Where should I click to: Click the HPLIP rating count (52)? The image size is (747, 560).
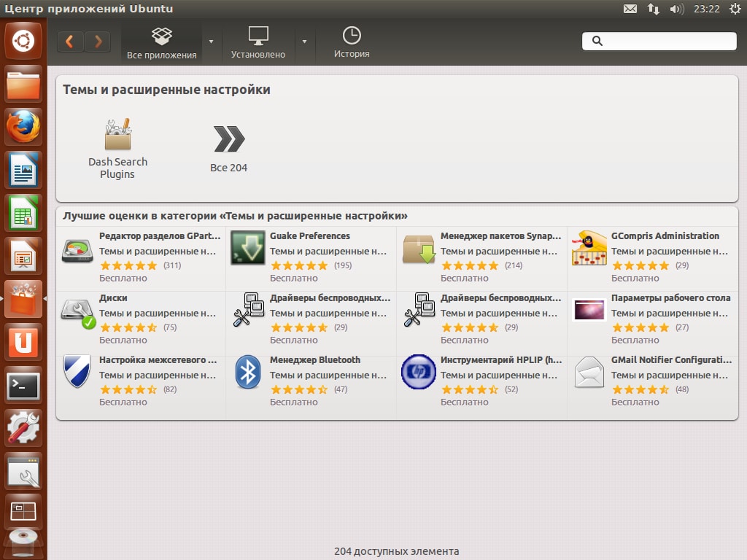point(511,389)
